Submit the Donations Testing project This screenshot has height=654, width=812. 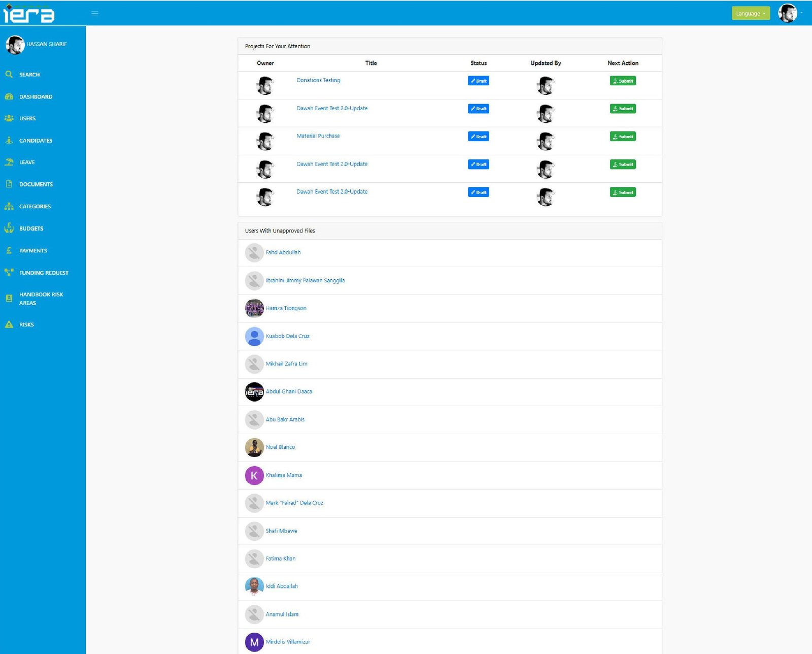click(623, 81)
